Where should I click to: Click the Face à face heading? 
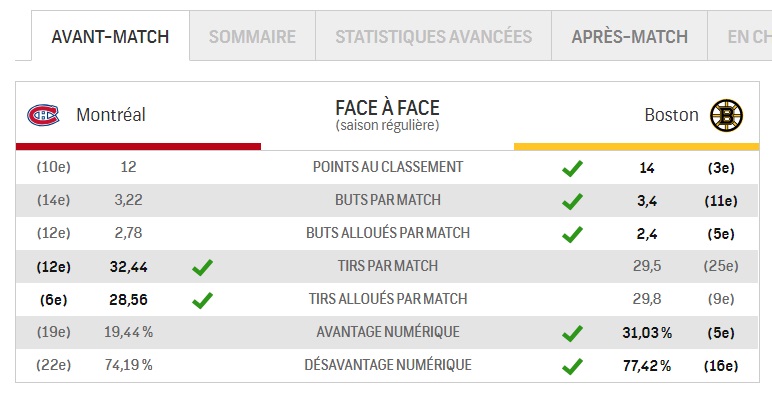387,108
